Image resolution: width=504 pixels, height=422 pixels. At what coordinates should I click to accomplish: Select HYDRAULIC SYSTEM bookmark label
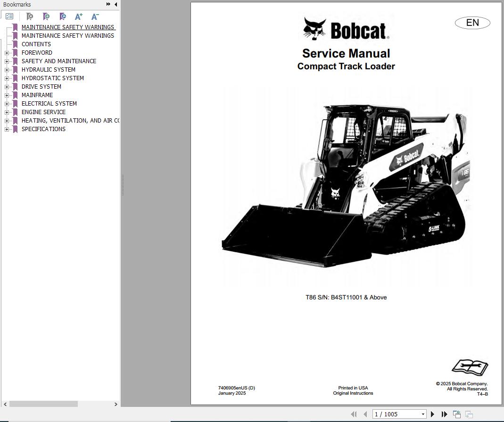pos(49,70)
